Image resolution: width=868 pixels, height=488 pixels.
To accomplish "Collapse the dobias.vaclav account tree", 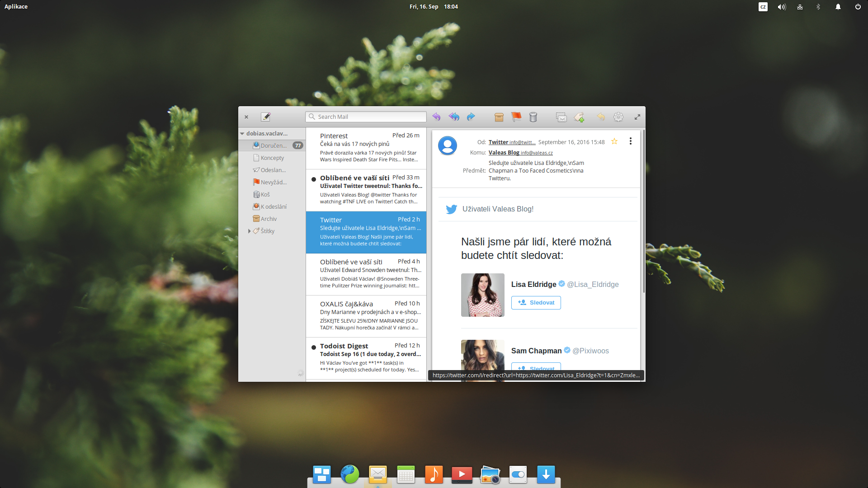I will pos(242,134).
